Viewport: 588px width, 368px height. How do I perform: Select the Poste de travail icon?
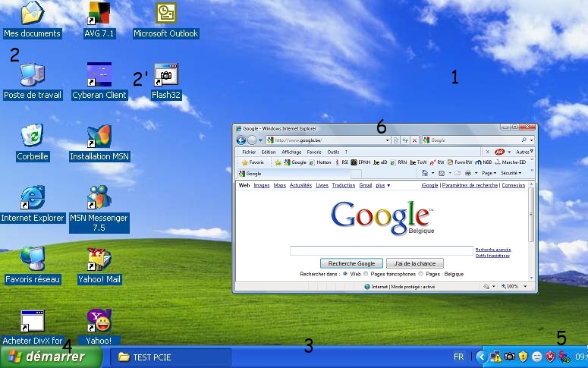pos(33,74)
